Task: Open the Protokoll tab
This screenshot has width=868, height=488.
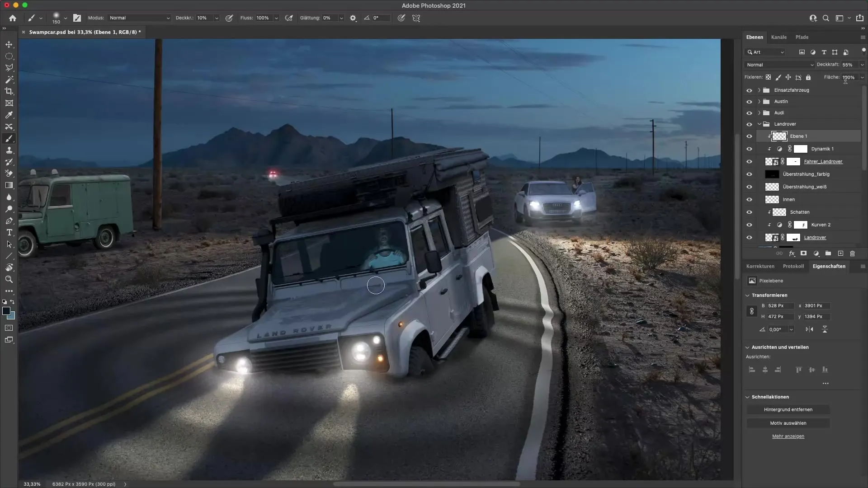Action: click(x=793, y=266)
